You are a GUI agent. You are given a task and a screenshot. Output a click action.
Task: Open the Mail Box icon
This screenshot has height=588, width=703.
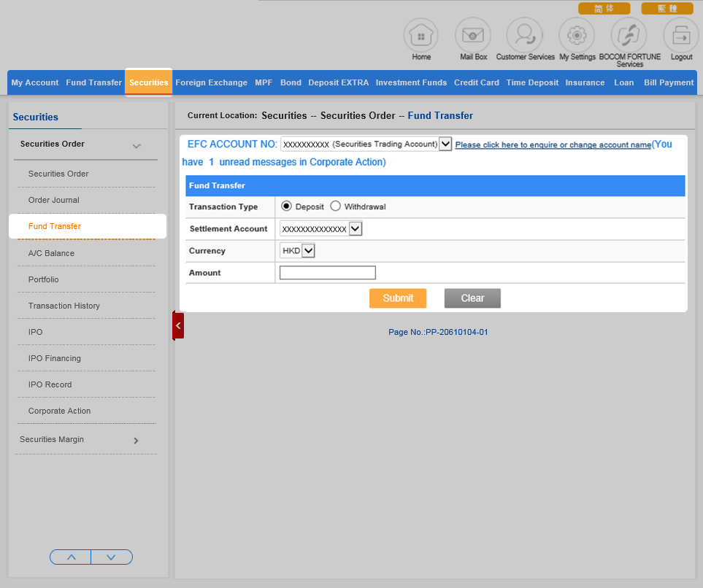473,35
